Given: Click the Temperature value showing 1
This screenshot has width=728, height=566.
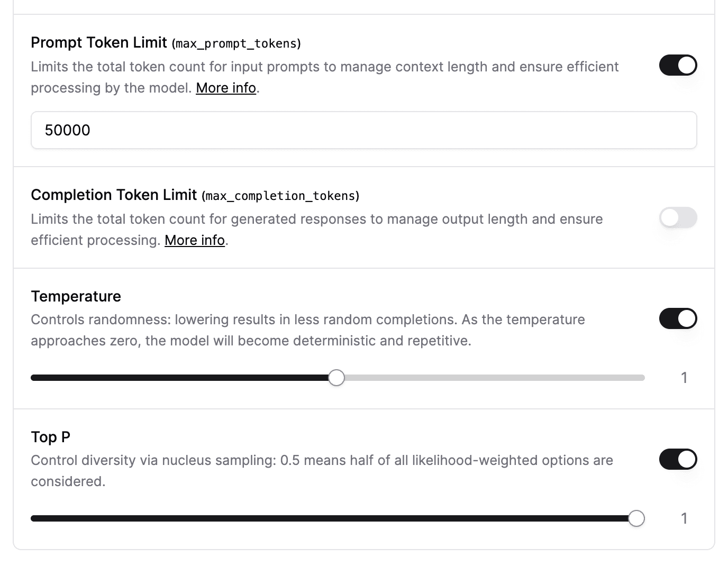Looking at the screenshot, I should tap(684, 377).
